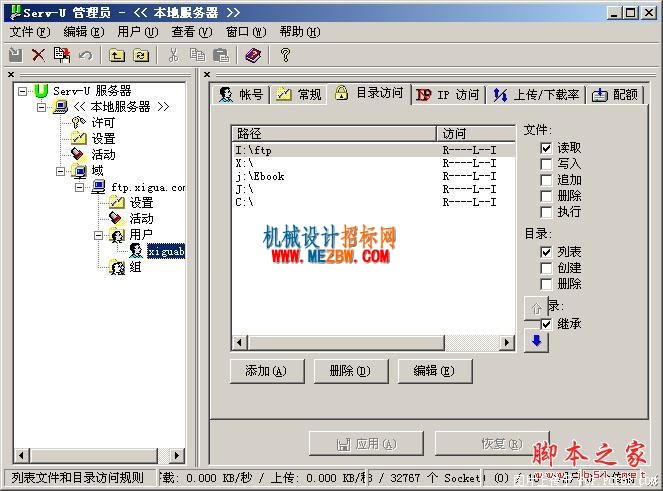The image size is (663, 491).
Task: Select the 域 domains node
Action: 97,171
